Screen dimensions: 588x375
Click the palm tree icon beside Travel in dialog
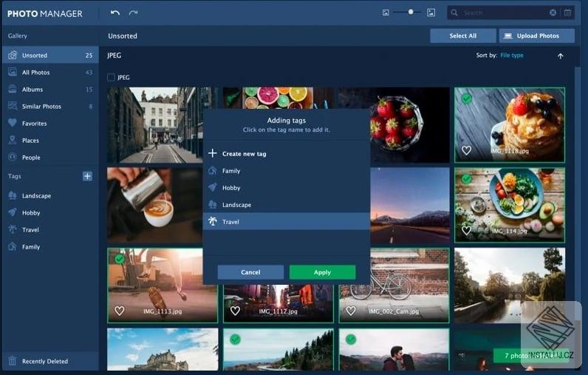point(213,221)
